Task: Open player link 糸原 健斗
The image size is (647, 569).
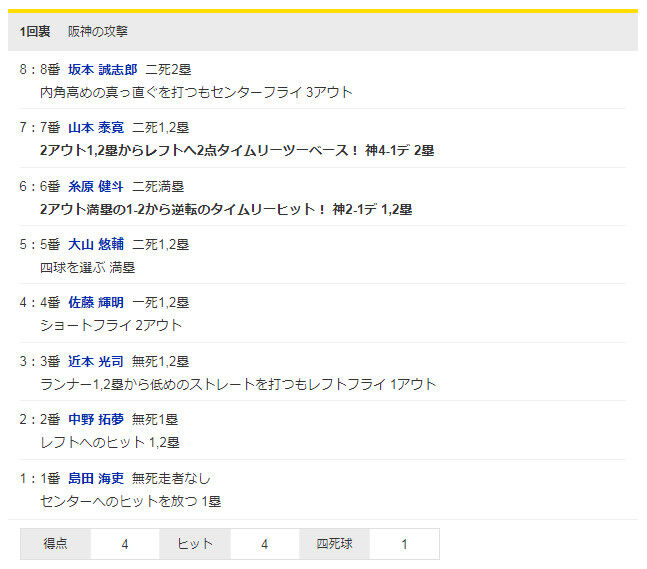Action: (96, 187)
